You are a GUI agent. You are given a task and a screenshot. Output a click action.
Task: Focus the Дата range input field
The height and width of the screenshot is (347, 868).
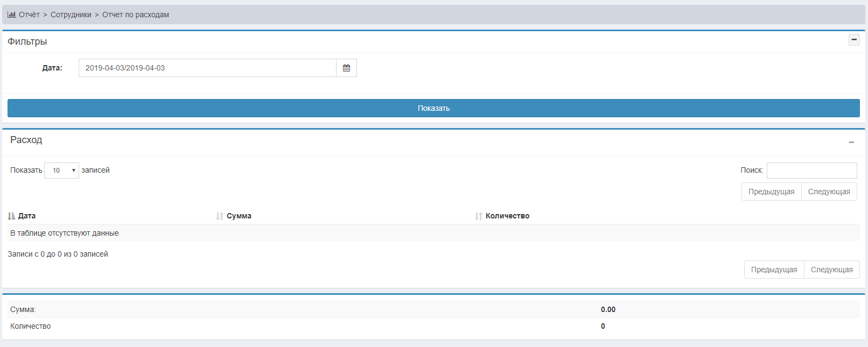(207, 68)
